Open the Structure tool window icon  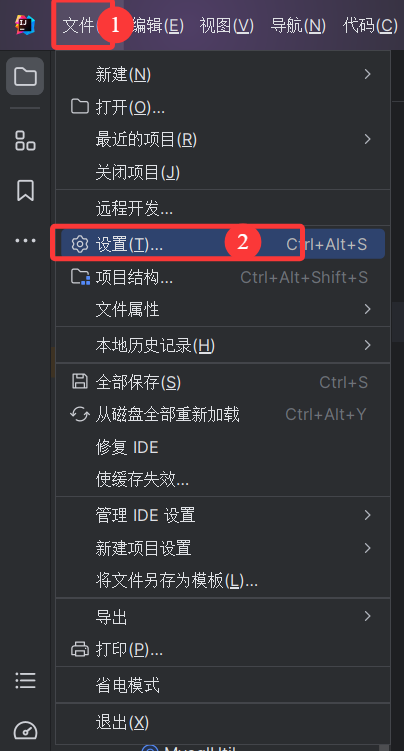click(x=25, y=140)
